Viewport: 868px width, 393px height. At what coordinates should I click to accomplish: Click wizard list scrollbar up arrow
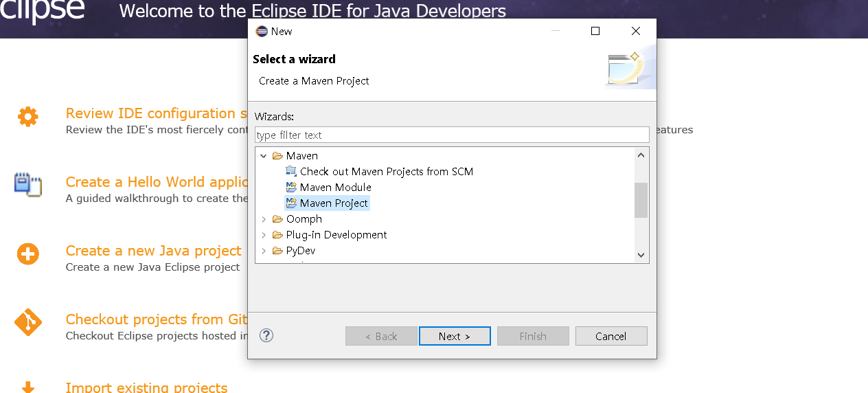[x=641, y=155]
